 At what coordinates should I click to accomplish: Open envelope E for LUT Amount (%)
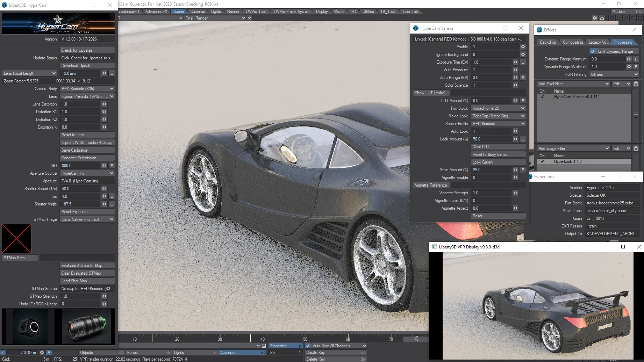coord(523,101)
